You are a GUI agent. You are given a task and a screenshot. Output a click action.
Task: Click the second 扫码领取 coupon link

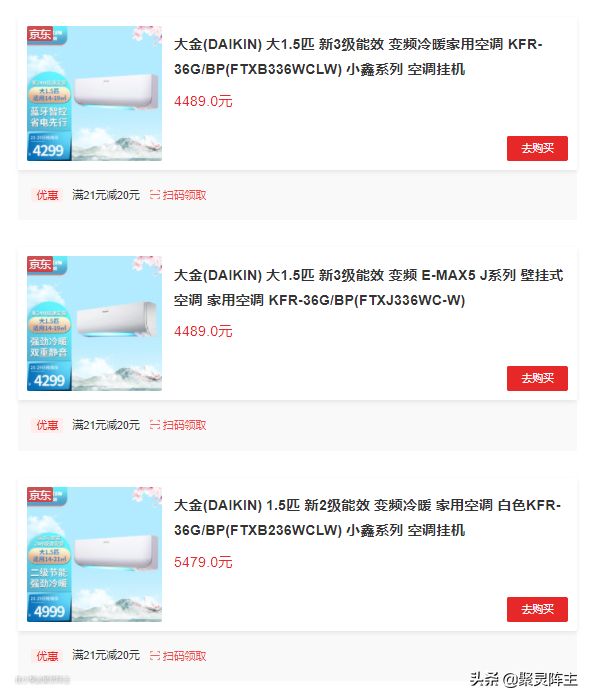coord(184,425)
